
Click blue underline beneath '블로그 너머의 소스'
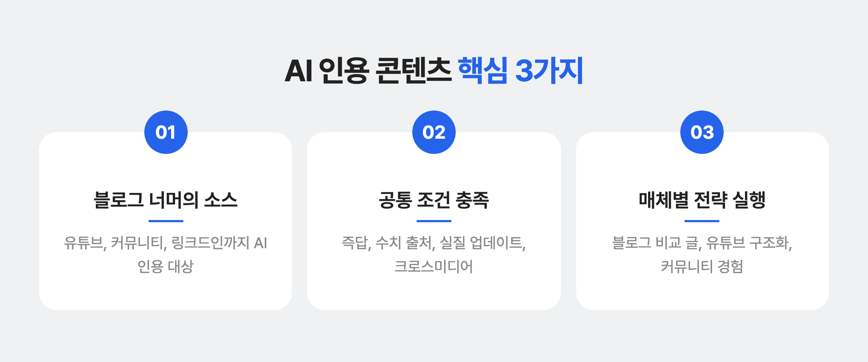coord(166,221)
